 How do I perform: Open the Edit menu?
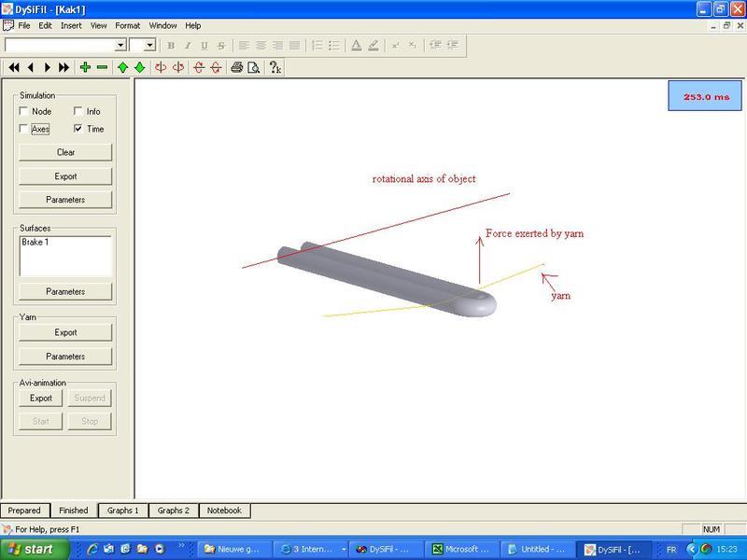pyautogui.click(x=45, y=26)
